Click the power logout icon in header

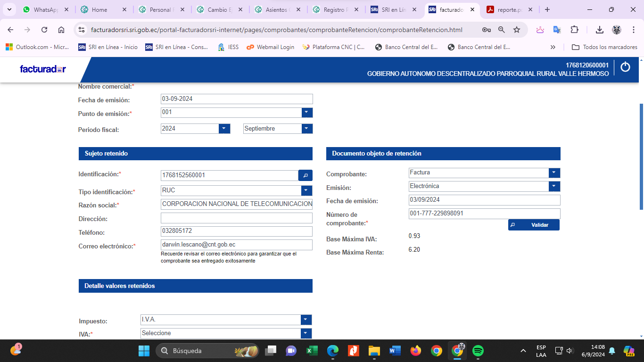click(x=625, y=67)
